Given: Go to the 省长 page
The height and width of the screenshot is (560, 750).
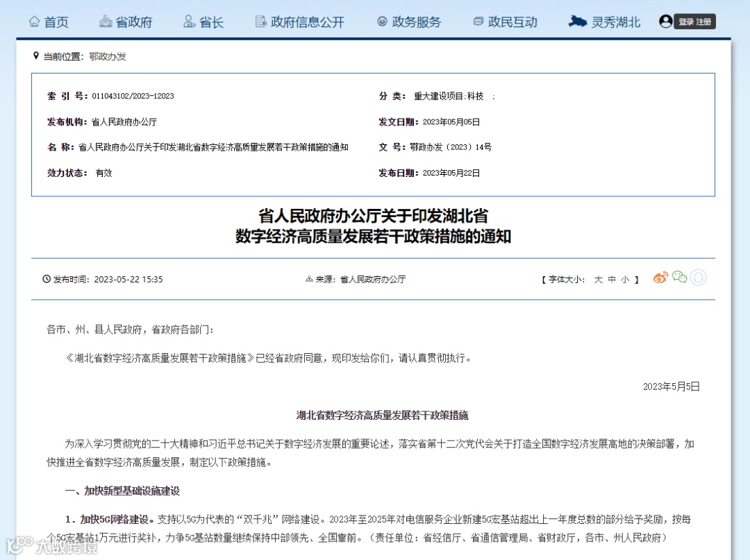Looking at the screenshot, I should (x=203, y=22).
